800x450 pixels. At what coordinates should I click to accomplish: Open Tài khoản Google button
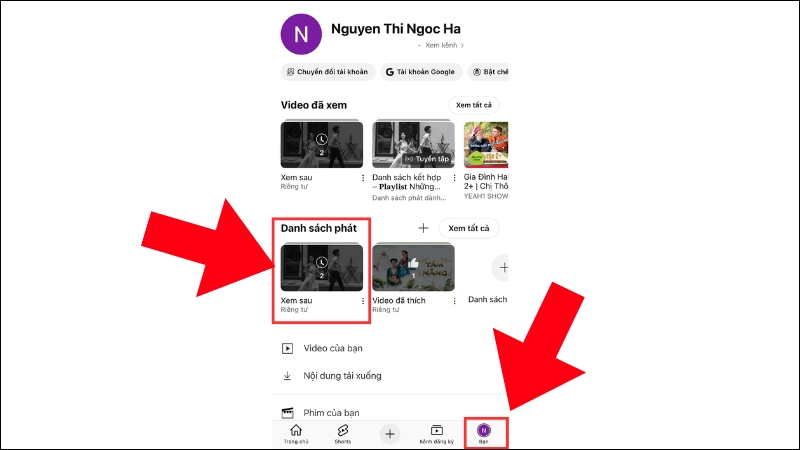tap(421, 72)
